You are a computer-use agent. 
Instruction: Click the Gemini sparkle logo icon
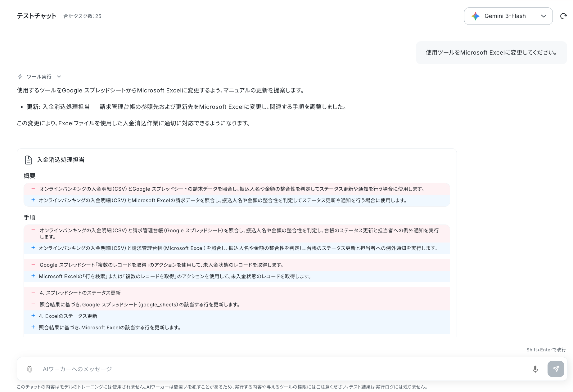click(475, 16)
